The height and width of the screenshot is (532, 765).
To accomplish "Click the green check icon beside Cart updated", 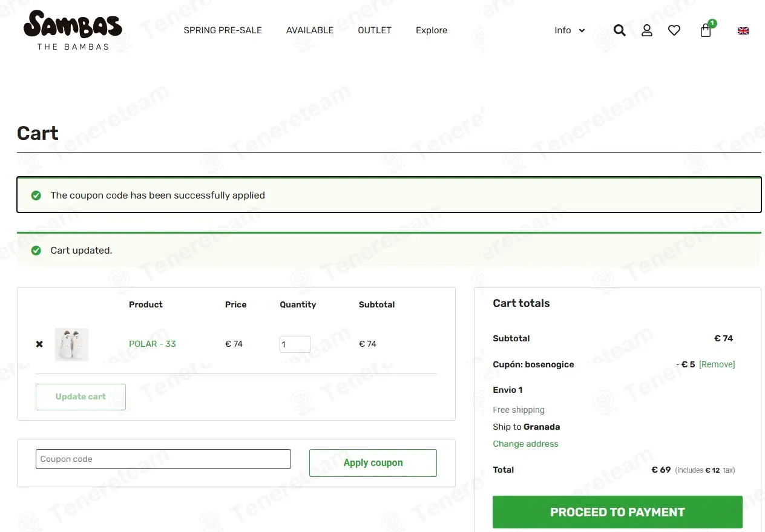I will tap(36, 251).
